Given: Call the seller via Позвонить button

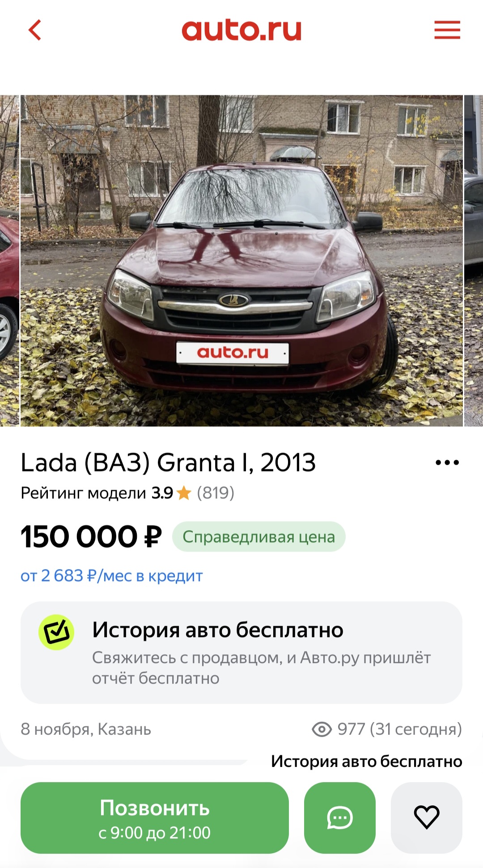Looking at the screenshot, I should click(155, 818).
